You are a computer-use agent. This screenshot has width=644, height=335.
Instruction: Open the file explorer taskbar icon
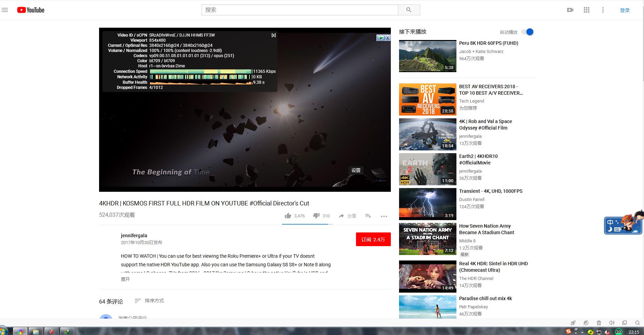pyautogui.click(x=36, y=331)
